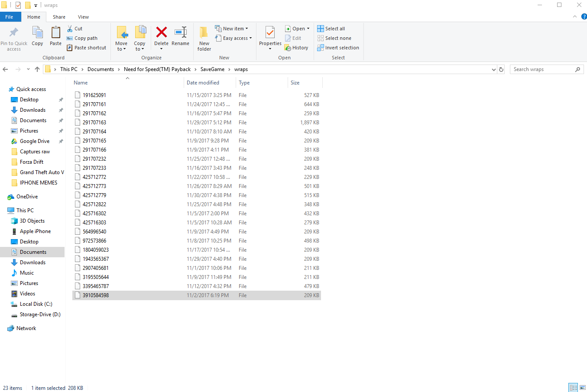Open the Move to dropdown
This screenshot has width=587, height=392.
pos(122,37)
